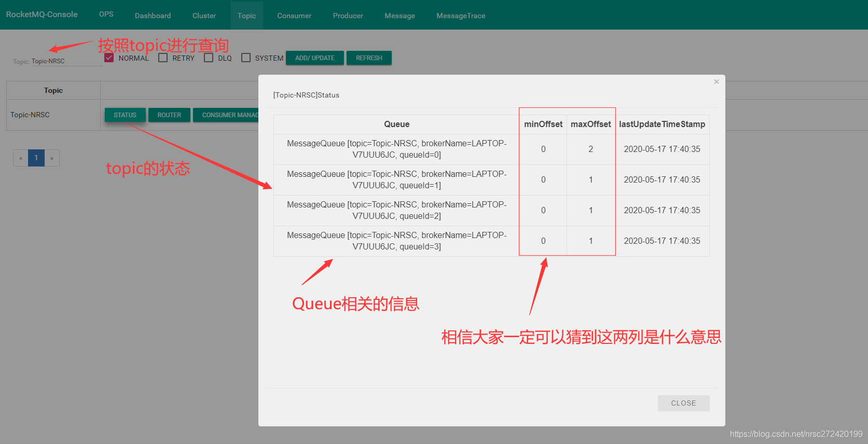Click the REFRESH button

click(369, 58)
